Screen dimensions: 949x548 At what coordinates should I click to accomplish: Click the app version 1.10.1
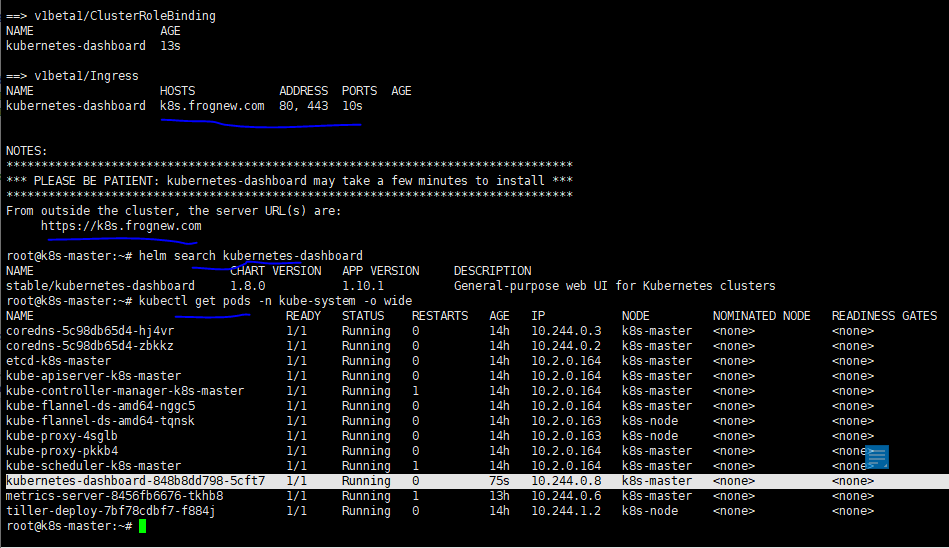[363, 286]
